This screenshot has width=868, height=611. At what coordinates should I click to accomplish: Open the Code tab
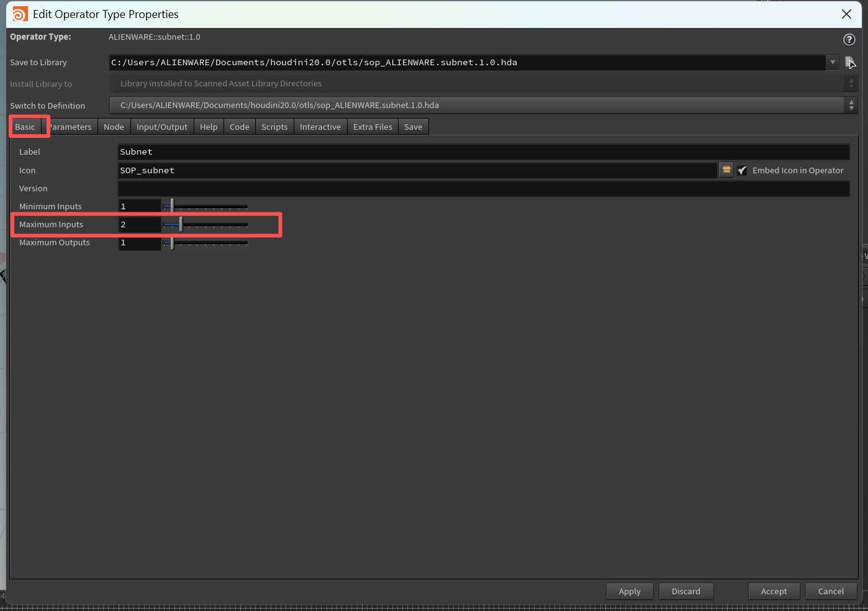pyautogui.click(x=240, y=127)
